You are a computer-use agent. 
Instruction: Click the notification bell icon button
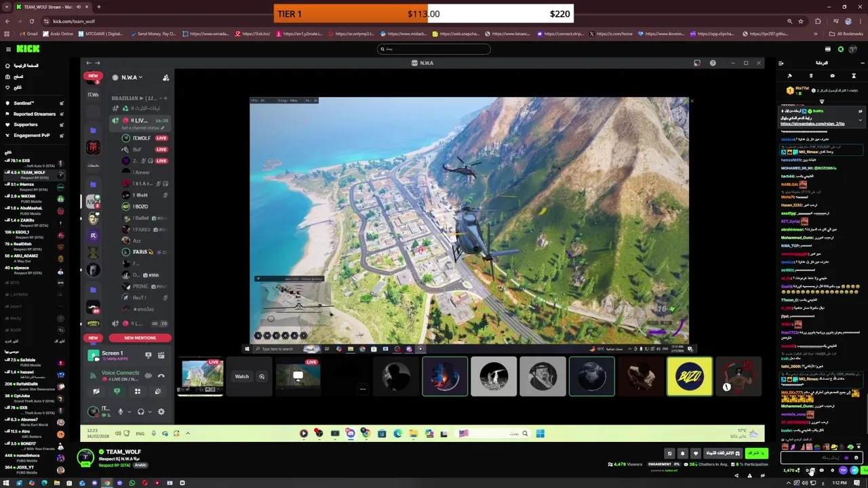pos(683,453)
